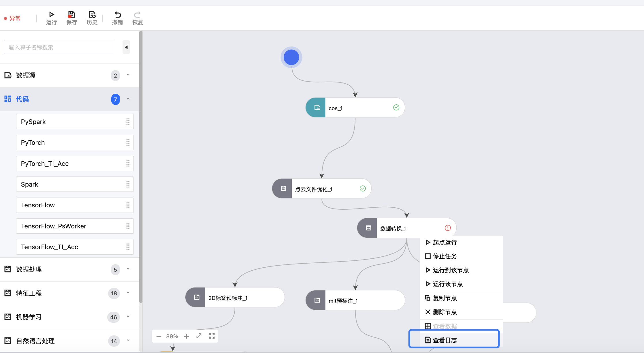This screenshot has height=353, width=644.
Task: Click the Undo (撤销) icon
Action: coord(117,15)
